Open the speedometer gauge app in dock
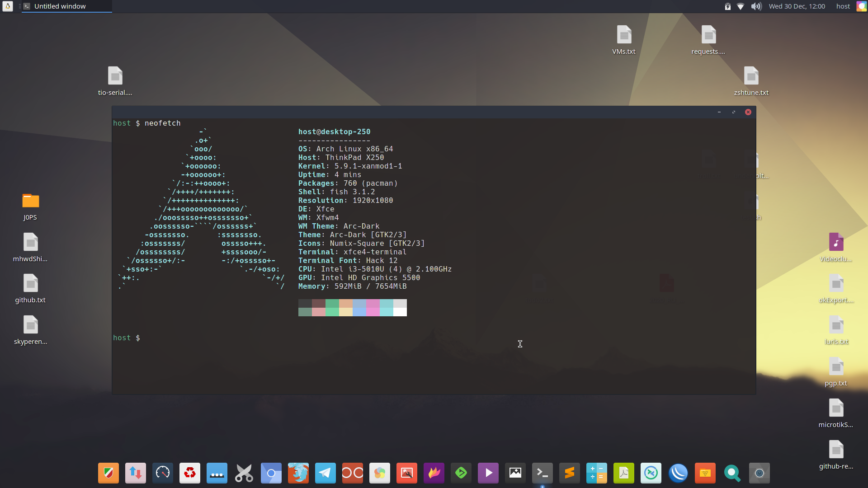The height and width of the screenshot is (488, 868). (163, 473)
